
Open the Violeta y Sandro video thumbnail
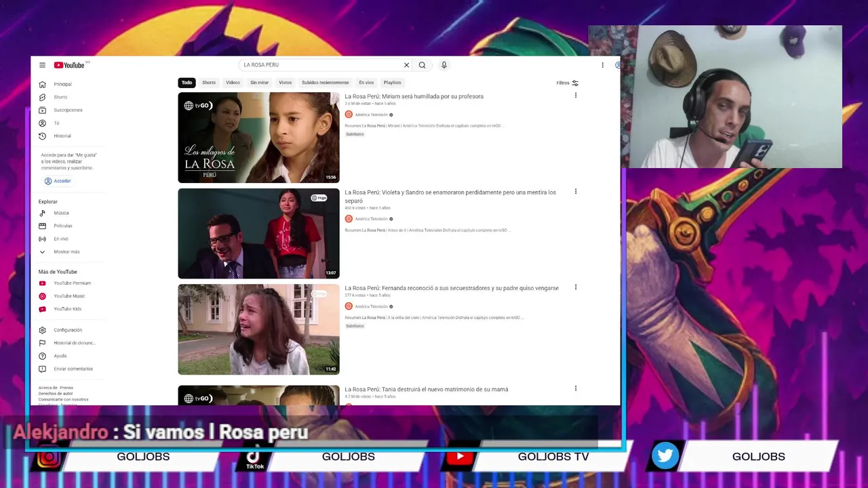pyautogui.click(x=258, y=234)
